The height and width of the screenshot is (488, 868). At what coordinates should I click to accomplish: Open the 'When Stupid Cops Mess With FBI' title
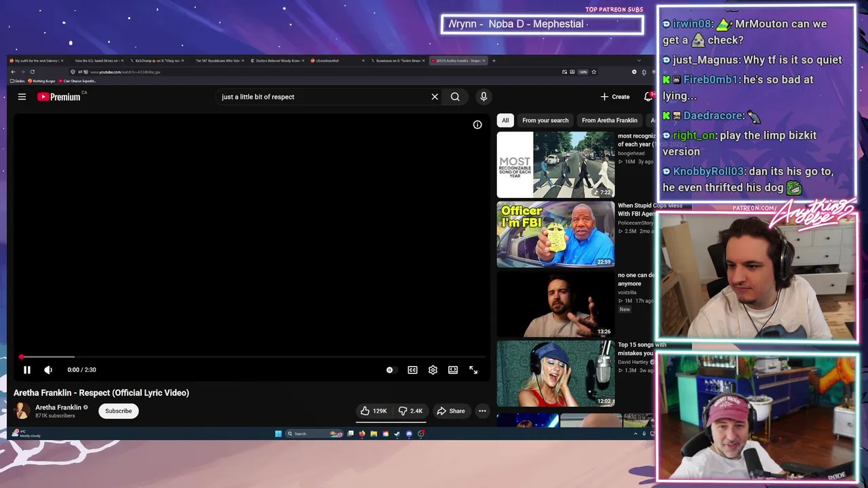tap(637, 209)
